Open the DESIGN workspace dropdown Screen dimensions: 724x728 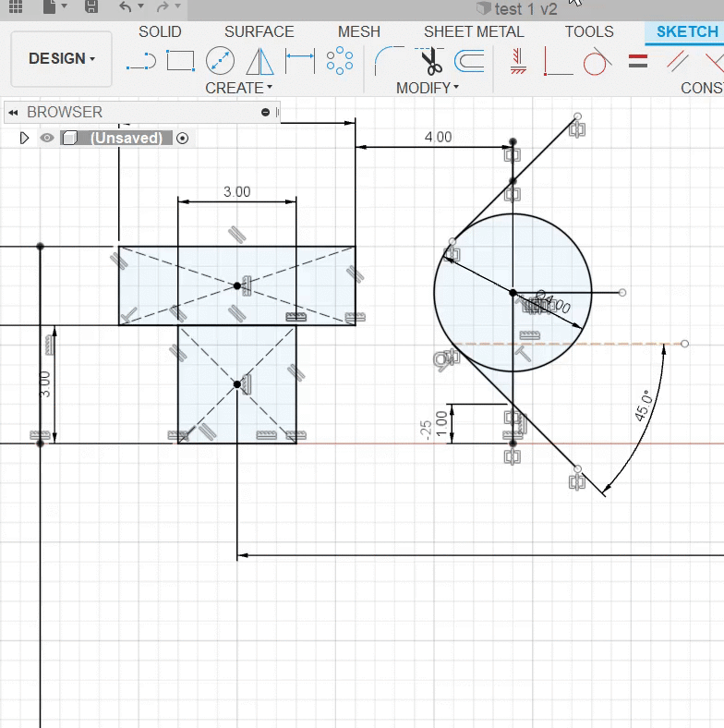click(x=61, y=58)
